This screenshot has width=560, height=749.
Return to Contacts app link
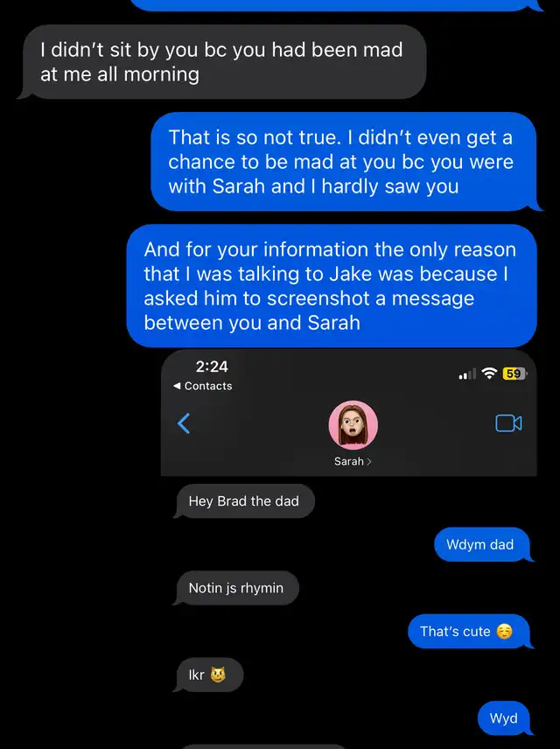pyautogui.click(x=203, y=386)
